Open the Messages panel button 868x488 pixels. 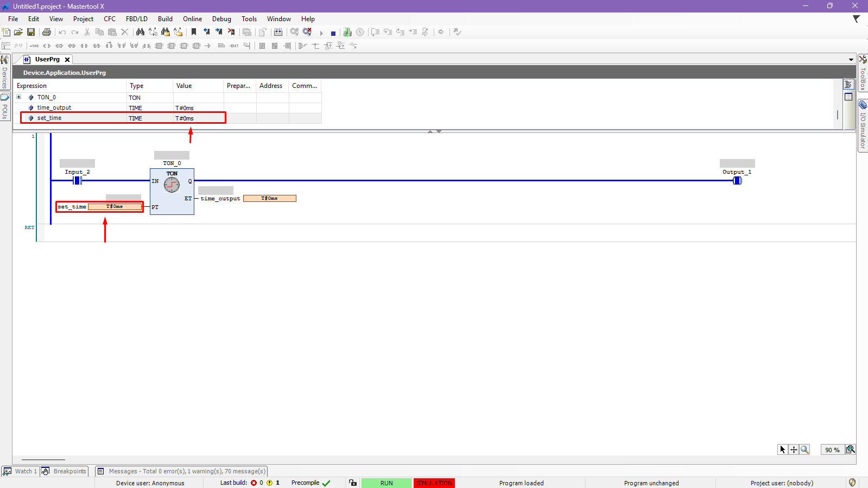pos(181,471)
